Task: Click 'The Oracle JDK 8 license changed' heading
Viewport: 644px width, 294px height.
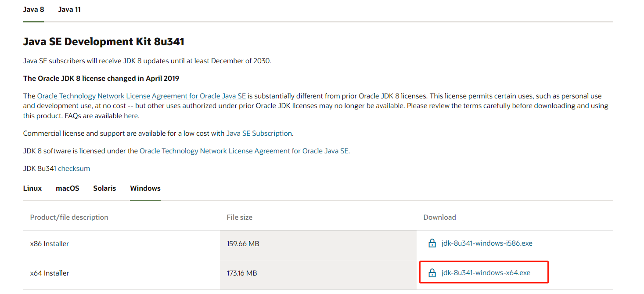Action: pyautogui.click(x=101, y=78)
